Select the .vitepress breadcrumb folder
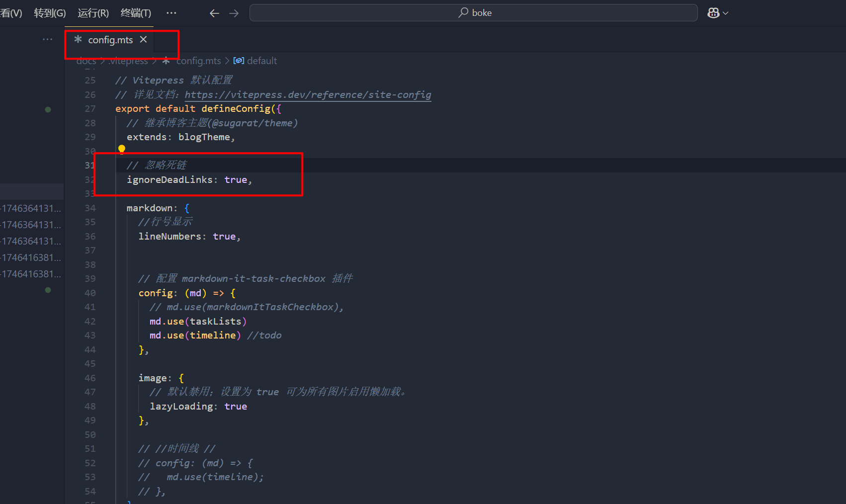The height and width of the screenshot is (504, 846). [128, 61]
